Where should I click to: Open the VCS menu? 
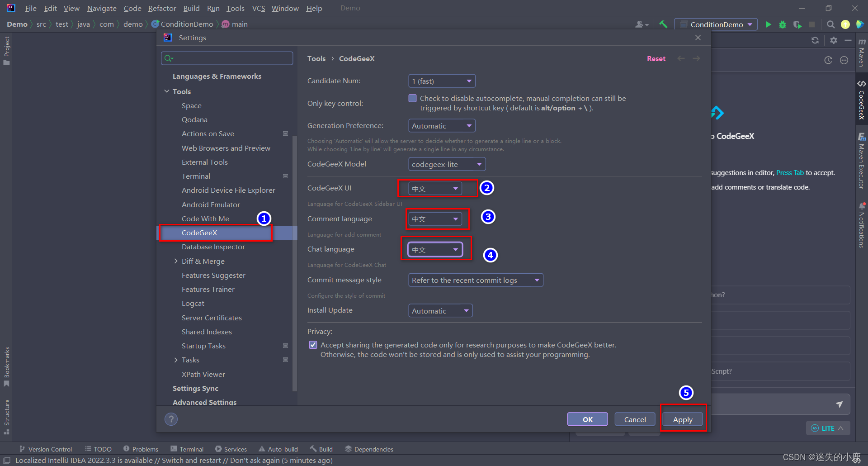click(258, 8)
